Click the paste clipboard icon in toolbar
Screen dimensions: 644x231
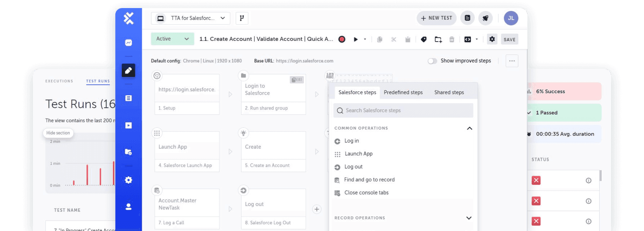click(x=408, y=40)
